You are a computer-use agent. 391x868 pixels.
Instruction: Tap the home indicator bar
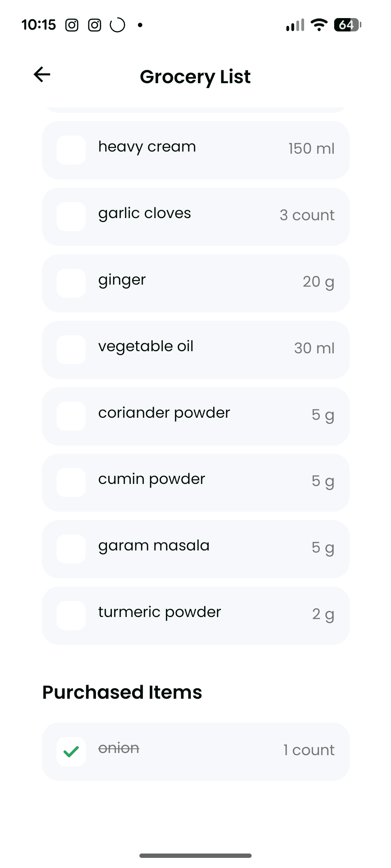[x=195, y=856]
